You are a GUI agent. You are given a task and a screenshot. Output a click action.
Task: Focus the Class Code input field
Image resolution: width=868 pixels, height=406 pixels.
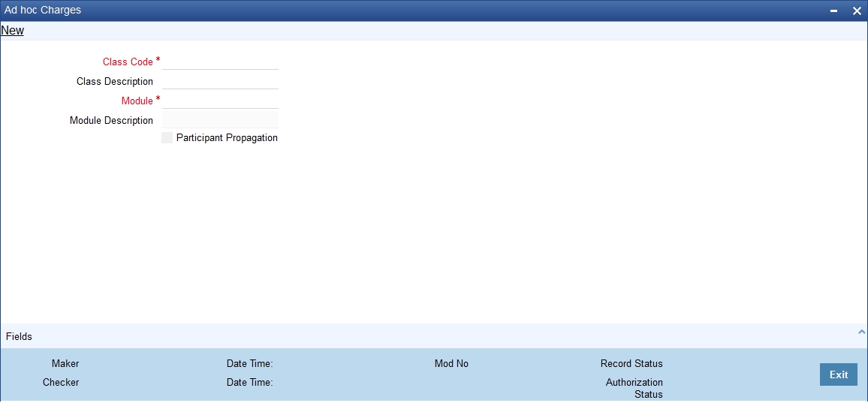220,62
